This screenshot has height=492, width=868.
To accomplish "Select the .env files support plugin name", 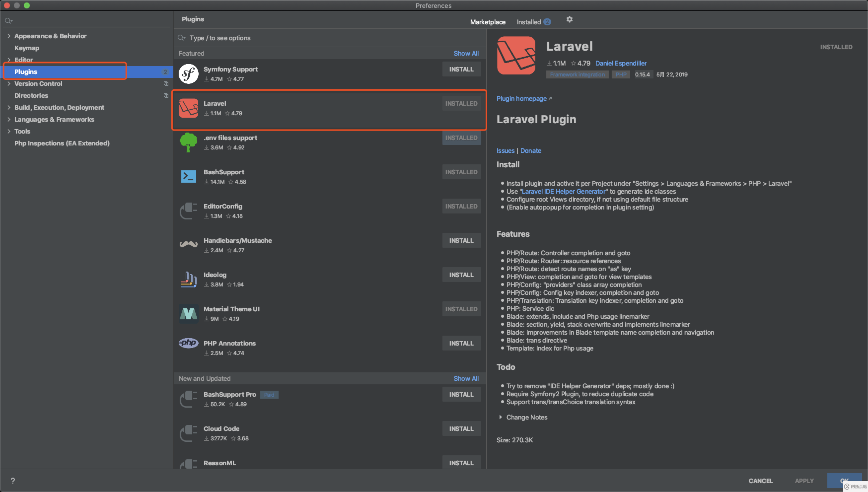I will coord(230,138).
